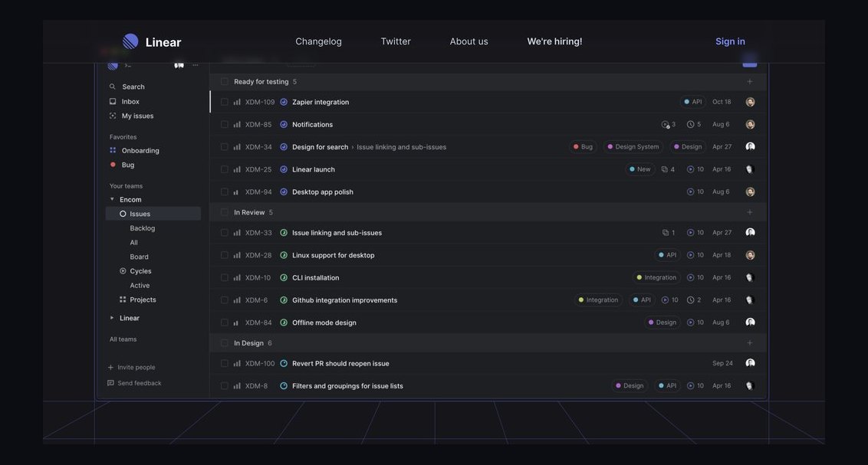Open We're hiring! in top navigation
This screenshot has width=868, height=465.
point(554,41)
